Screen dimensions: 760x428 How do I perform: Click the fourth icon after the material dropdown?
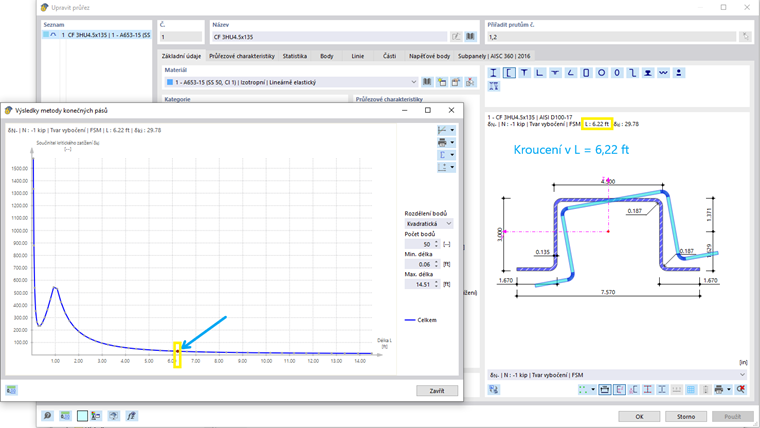(470, 82)
